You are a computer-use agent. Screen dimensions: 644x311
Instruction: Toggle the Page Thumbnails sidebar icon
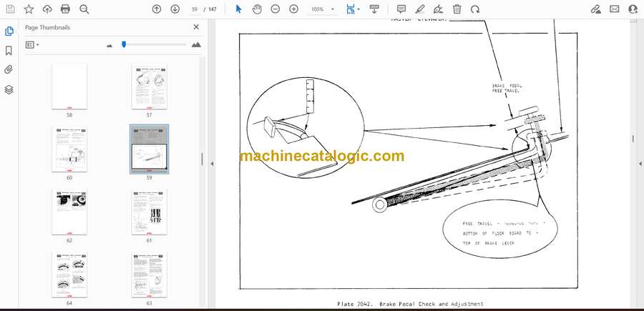coord(9,31)
